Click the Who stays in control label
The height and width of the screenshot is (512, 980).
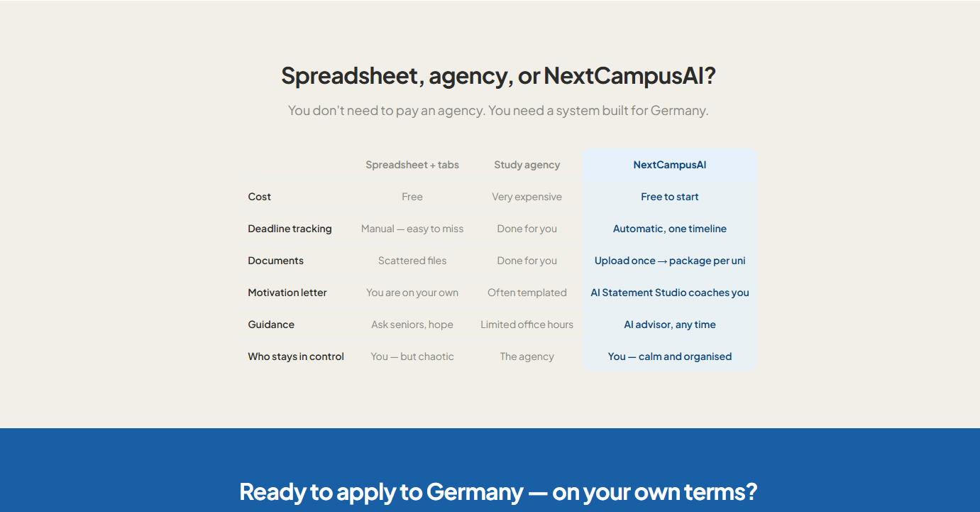[296, 356]
